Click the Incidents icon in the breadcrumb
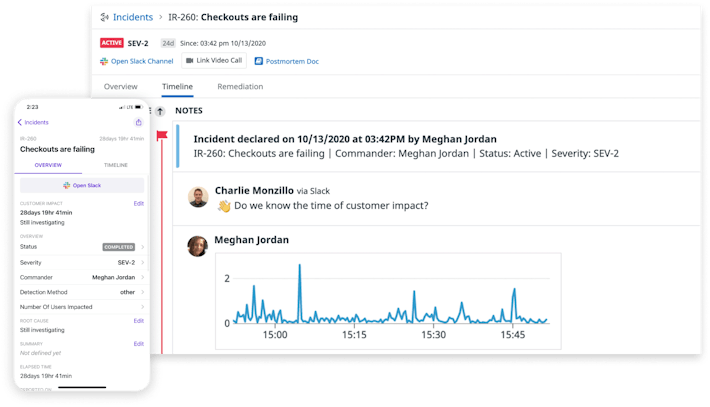Viewport: 710px width, 407px height. [x=104, y=17]
